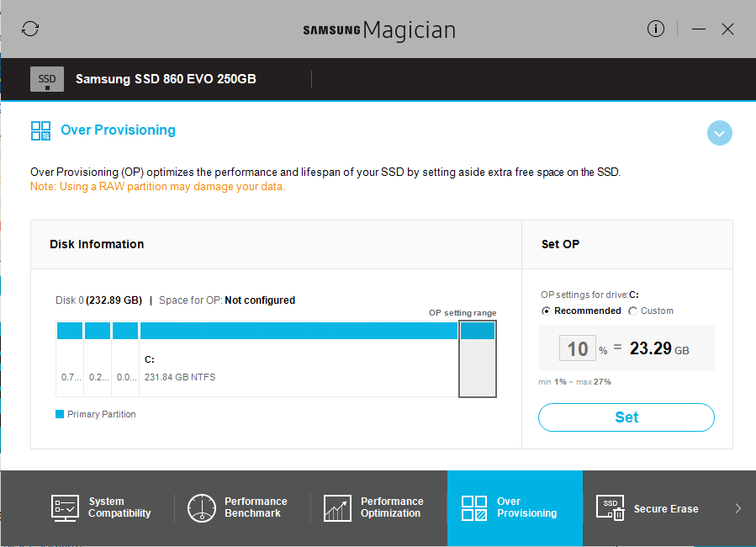
Task: Select the Custom radio button
Action: pyautogui.click(x=632, y=311)
